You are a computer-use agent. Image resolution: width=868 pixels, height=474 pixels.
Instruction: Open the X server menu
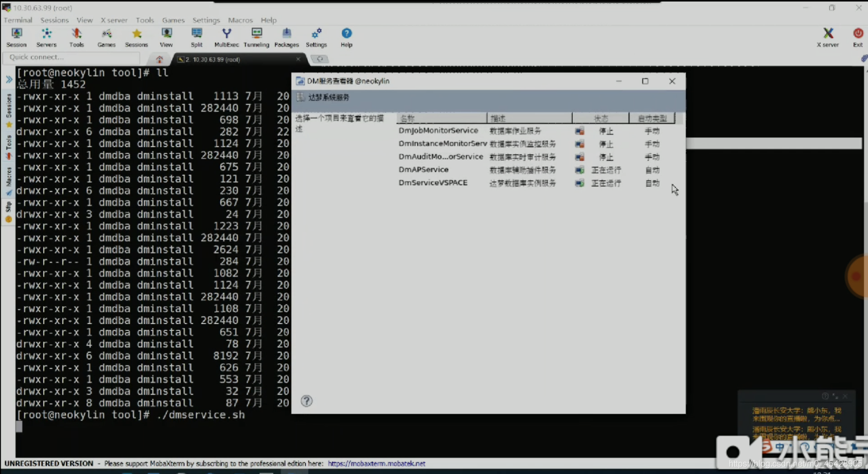pyautogui.click(x=114, y=20)
